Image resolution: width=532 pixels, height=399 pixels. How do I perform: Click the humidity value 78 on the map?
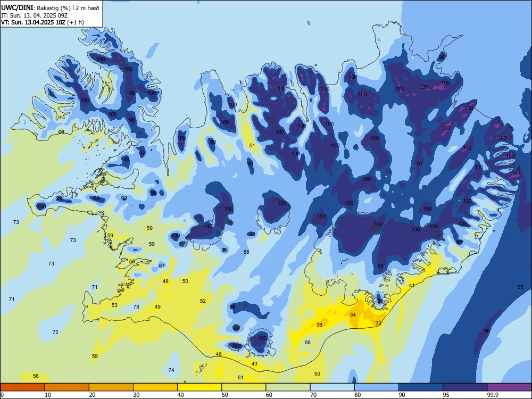[136, 306]
